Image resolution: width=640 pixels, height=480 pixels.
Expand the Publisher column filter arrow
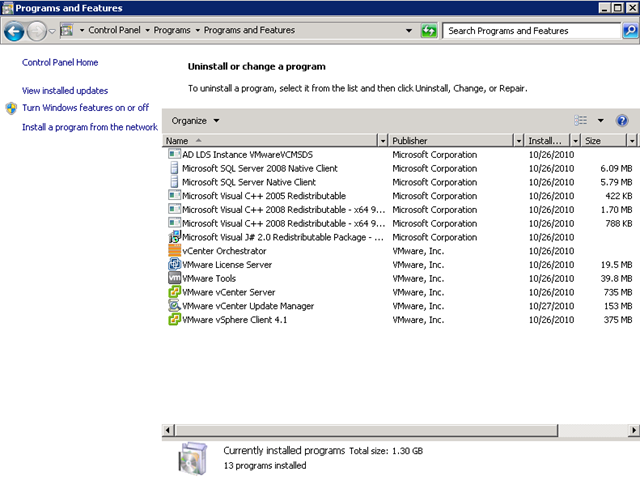pos(518,141)
